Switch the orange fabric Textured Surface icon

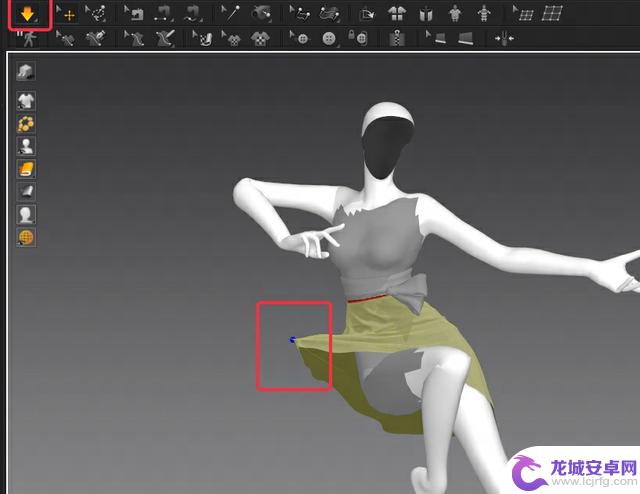click(26, 169)
